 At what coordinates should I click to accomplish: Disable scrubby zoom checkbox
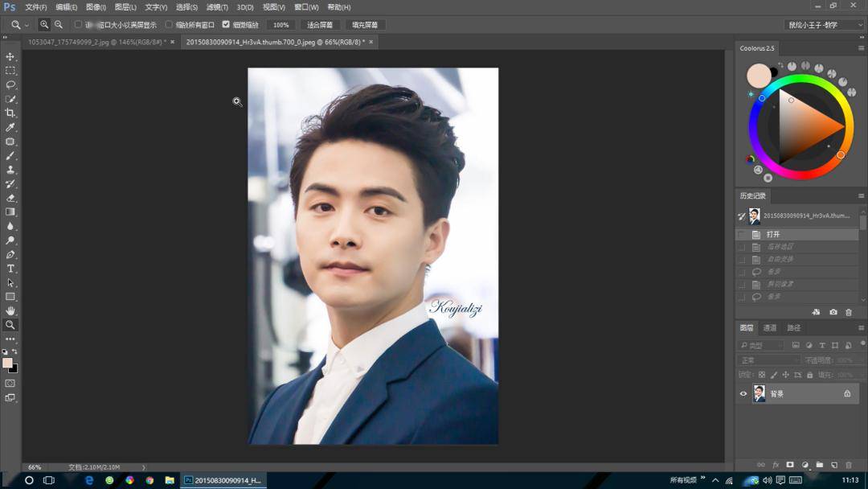pyautogui.click(x=226, y=24)
